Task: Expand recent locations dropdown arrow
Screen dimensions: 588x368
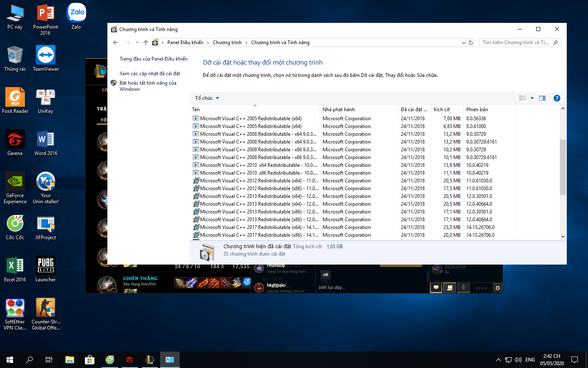Action: pos(137,43)
